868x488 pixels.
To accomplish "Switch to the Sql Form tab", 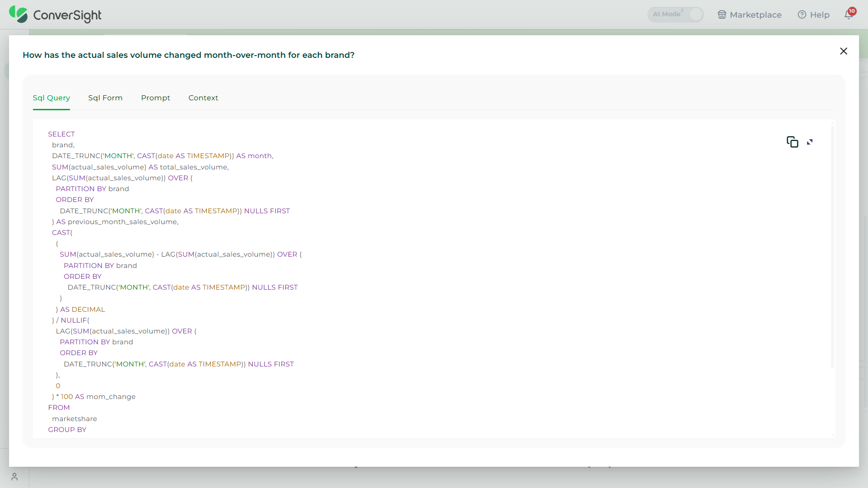I will [x=105, y=98].
